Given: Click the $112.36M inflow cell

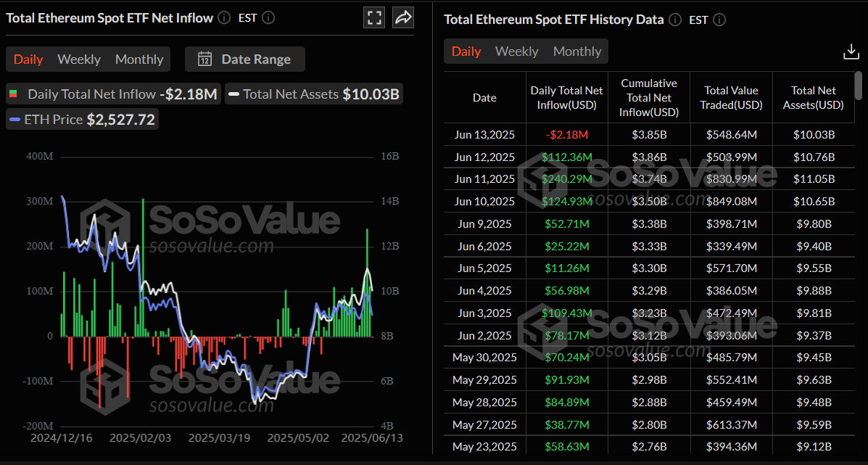Looking at the screenshot, I should 567,157.
